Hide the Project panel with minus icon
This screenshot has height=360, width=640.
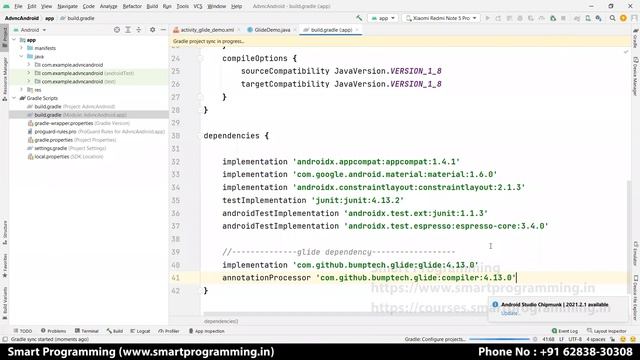point(163,30)
